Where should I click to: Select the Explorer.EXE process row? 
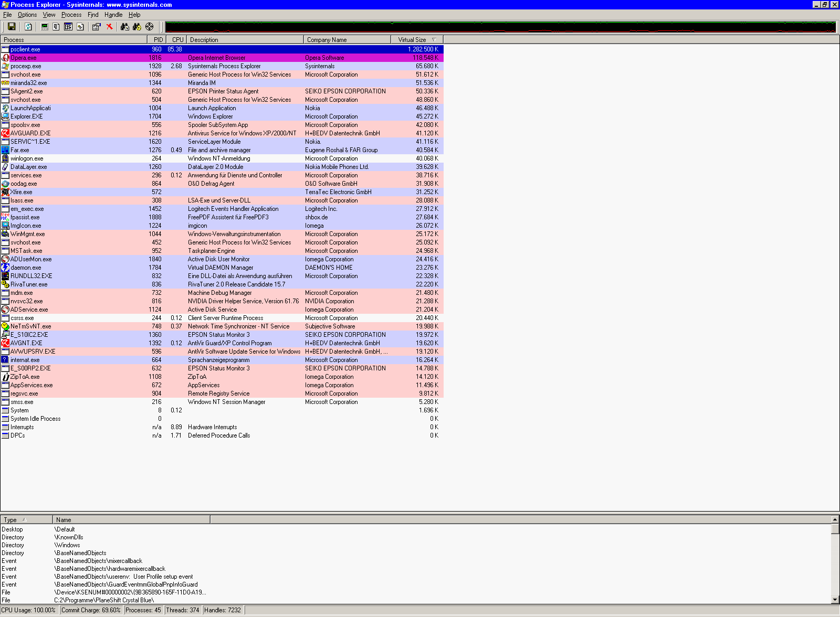(x=26, y=116)
